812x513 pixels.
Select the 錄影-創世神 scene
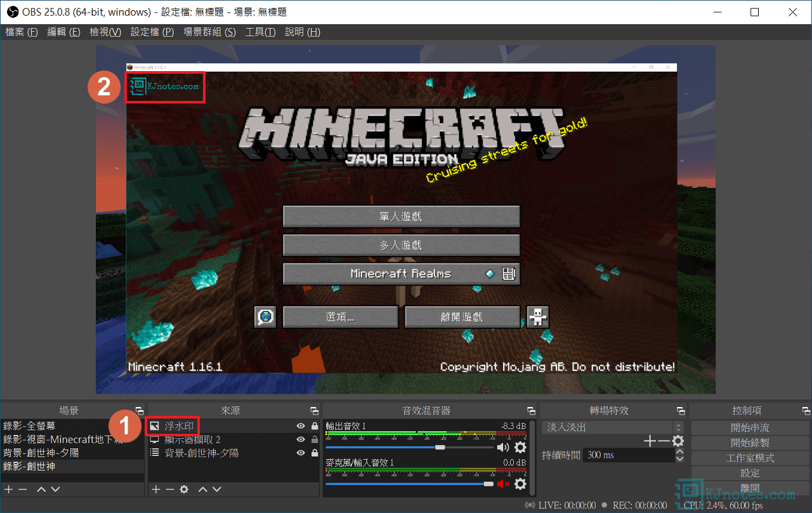tap(72, 466)
